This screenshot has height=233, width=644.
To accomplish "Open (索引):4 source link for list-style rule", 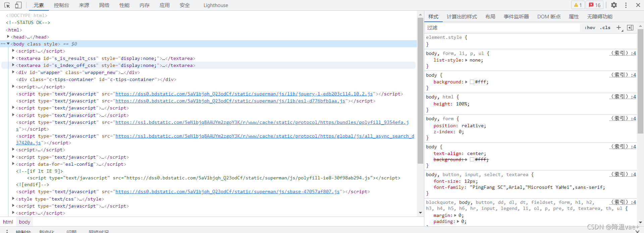I will [x=623, y=53].
